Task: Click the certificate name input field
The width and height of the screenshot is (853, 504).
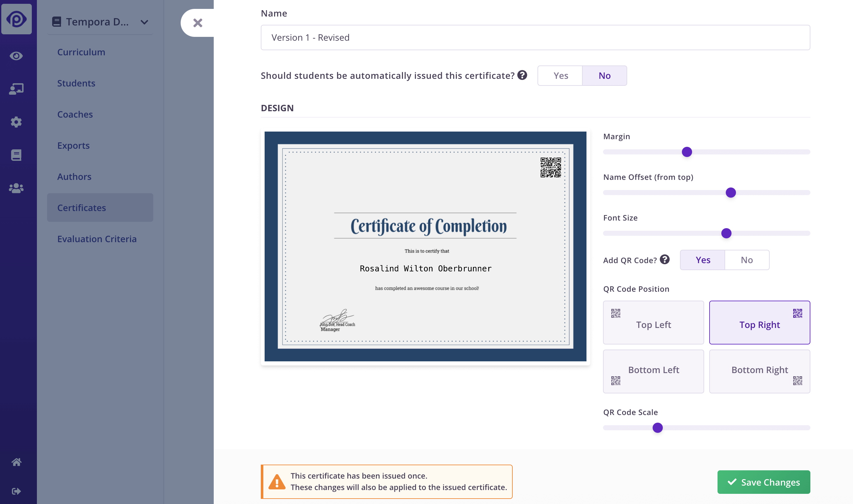Action: tap(536, 37)
